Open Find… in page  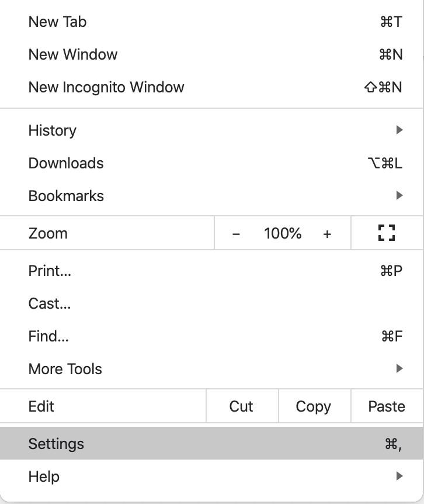[x=211, y=336]
